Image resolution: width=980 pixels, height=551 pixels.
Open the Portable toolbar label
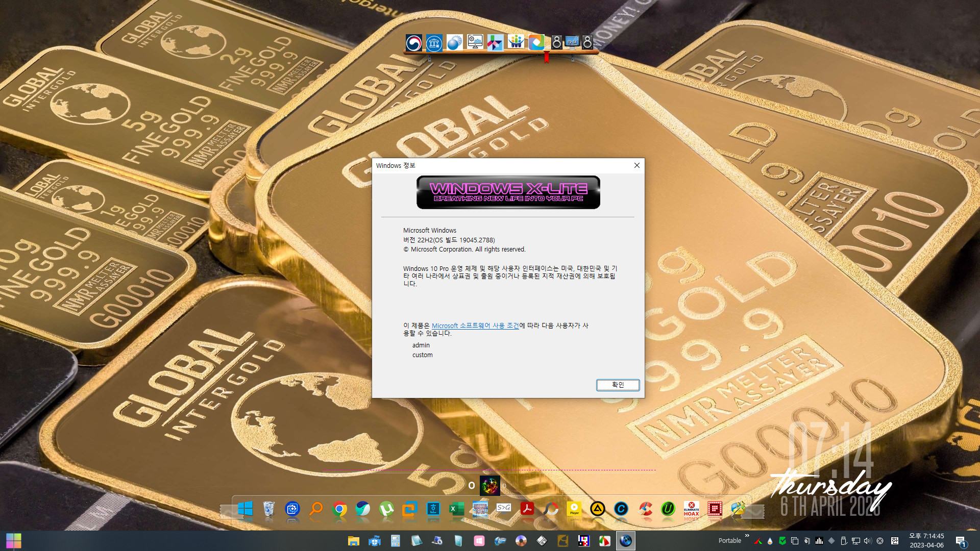click(730, 541)
